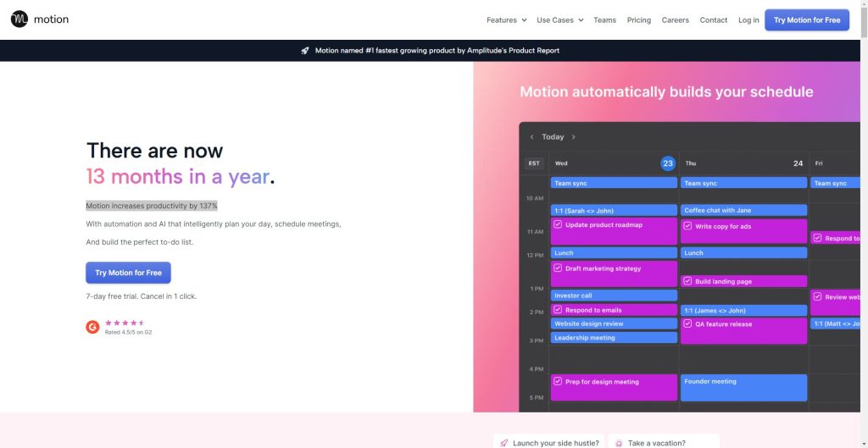Click the hero Try Motion for Free button
Screen dimensions: 868x448
[128, 273]
